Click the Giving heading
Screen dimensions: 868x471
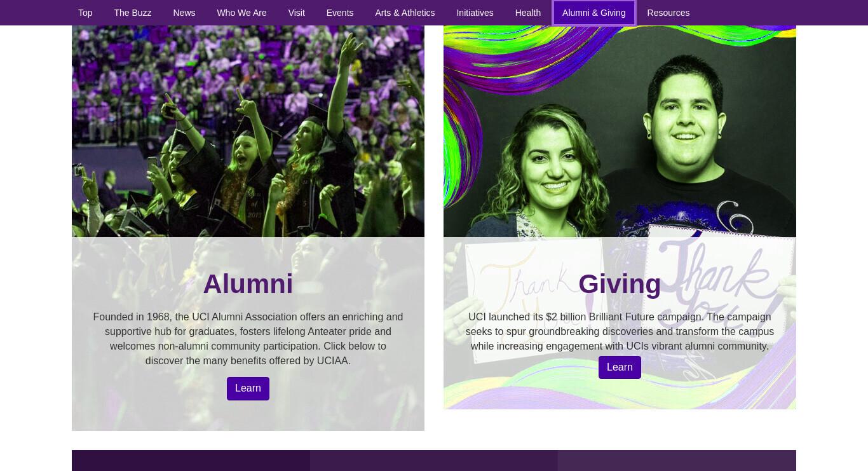(x=620, y=283)
